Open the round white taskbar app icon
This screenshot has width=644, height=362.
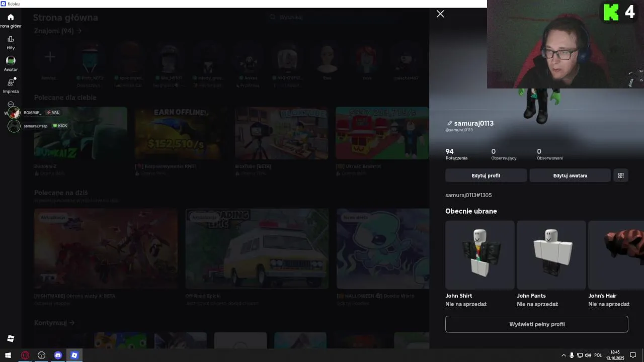(41, 355)
